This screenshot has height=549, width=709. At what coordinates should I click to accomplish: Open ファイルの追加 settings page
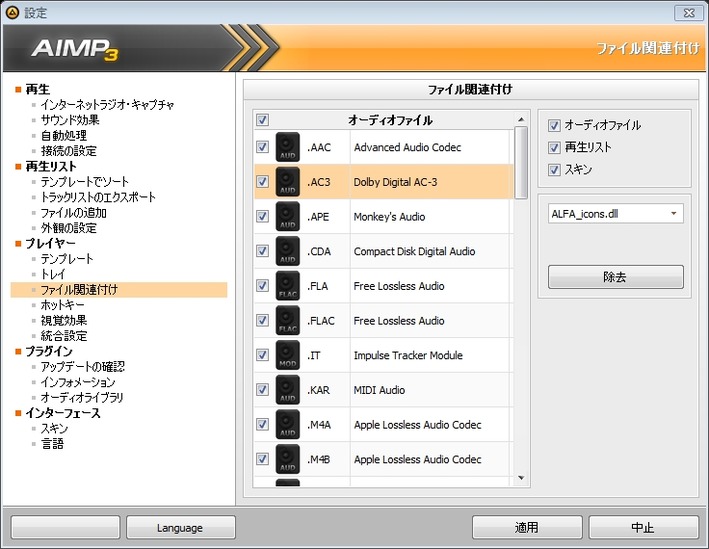point(74,213)
